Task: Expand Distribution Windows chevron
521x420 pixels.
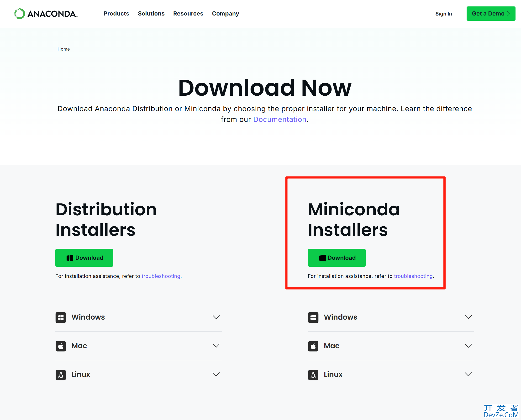Action: 216,317
